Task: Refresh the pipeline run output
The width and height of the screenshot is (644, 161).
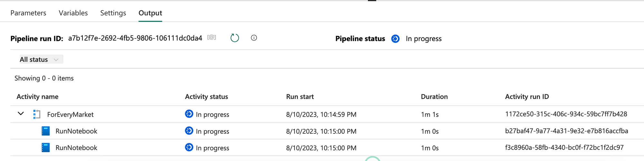Action: click(x=235, y=38)
